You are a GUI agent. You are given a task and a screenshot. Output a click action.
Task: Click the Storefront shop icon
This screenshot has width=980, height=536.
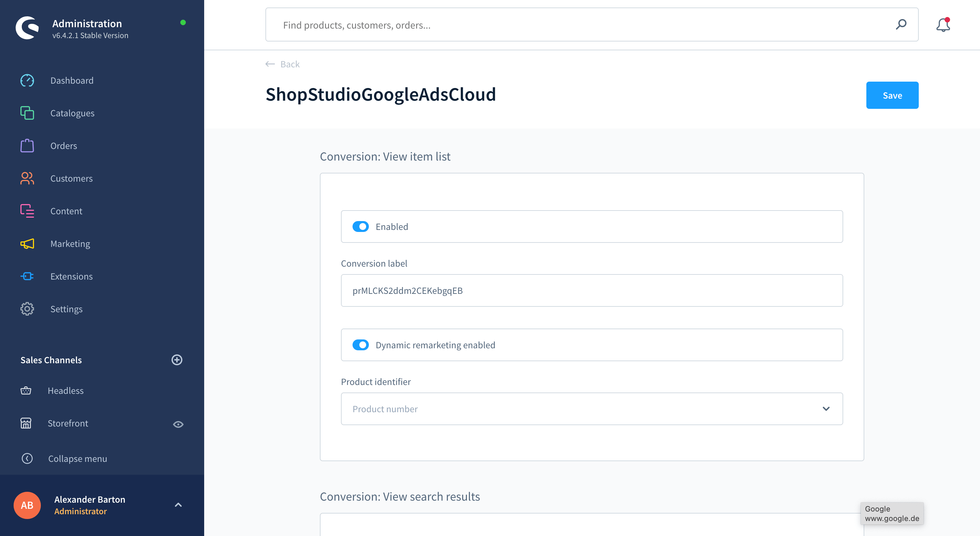click(x=26, y=423)
